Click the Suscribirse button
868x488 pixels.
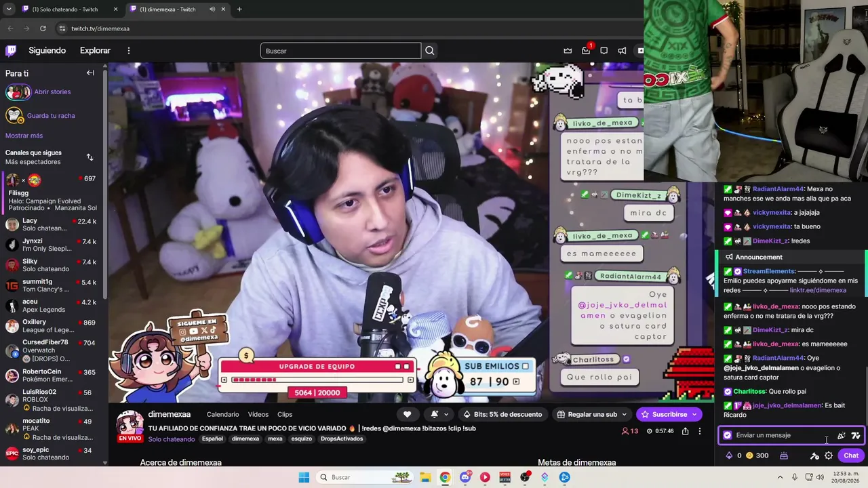coord(669,414)
